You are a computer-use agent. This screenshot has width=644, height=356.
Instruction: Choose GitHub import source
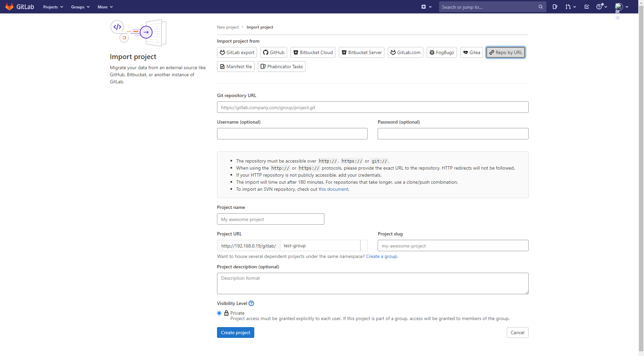click(x=274, y=52)
